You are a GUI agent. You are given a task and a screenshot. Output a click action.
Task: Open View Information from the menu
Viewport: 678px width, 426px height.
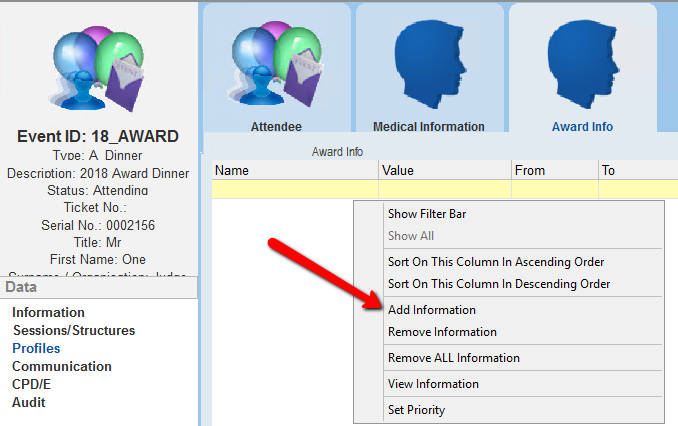pyautogui.click(x=433, y=384)
